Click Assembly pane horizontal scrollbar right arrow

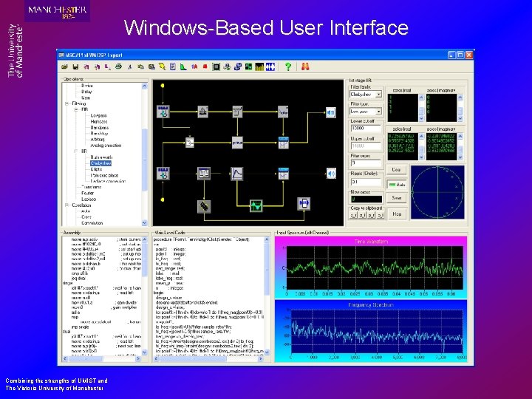pyautogui.click(x=137, y=358)
